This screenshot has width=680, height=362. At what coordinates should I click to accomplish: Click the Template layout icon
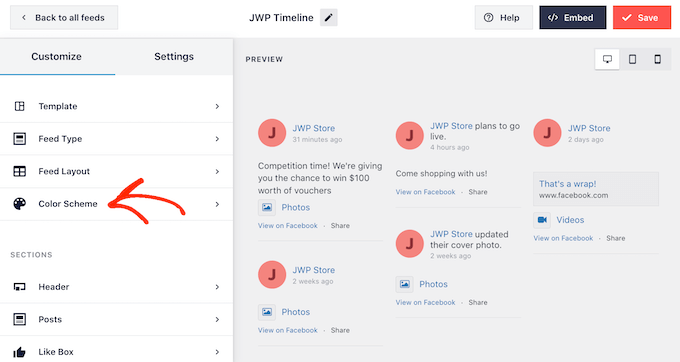point(20,106)
